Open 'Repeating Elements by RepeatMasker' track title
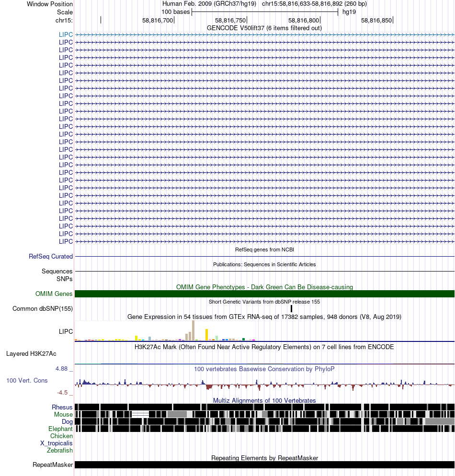 (x=264, y=458)
